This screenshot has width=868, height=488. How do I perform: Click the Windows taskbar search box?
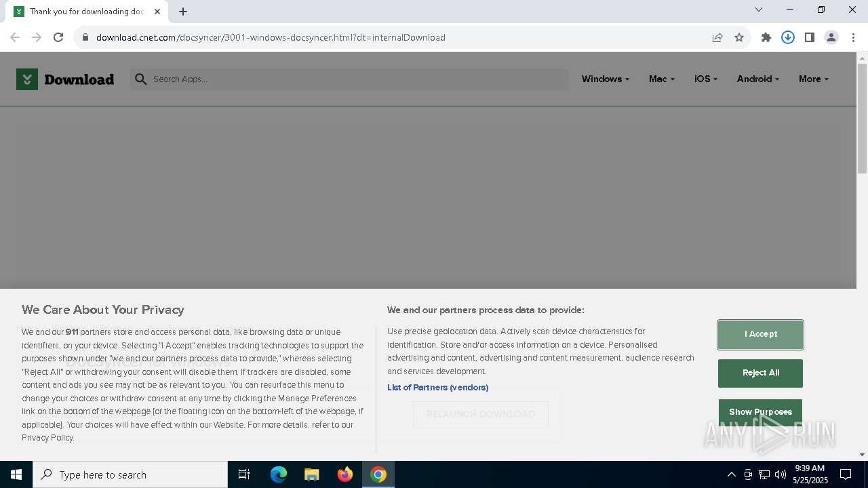[x=130, y=474]
